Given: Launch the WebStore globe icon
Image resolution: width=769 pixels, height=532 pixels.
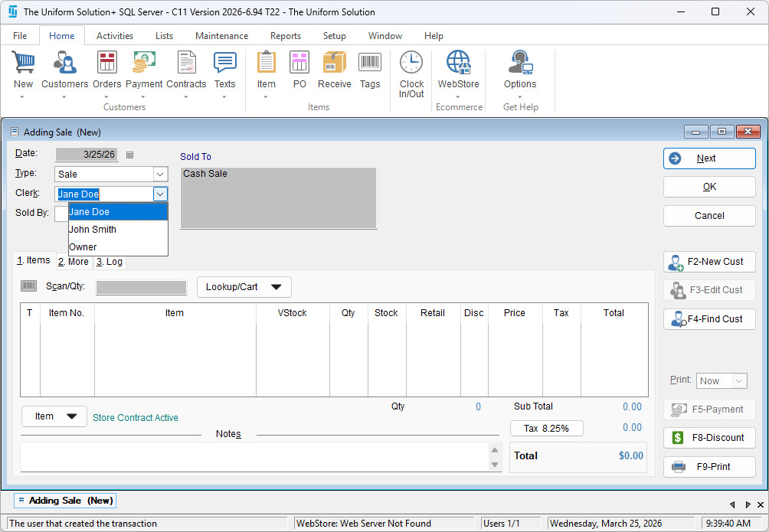Looking at the screenshot, I should point(458,64).
